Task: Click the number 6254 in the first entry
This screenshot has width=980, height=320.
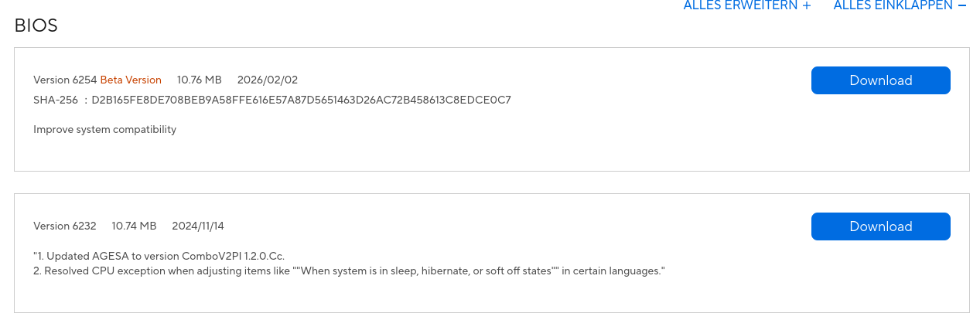Action: click(x=85, y=80)
